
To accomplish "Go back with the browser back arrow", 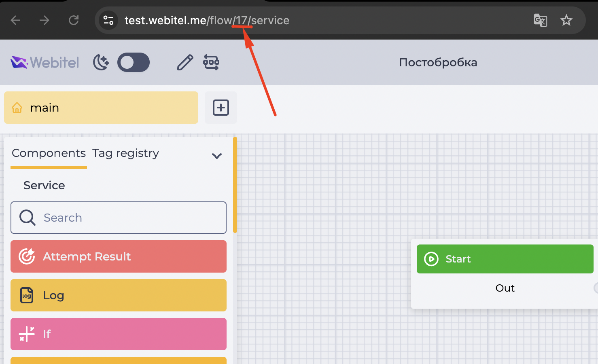I will [15, 20].
